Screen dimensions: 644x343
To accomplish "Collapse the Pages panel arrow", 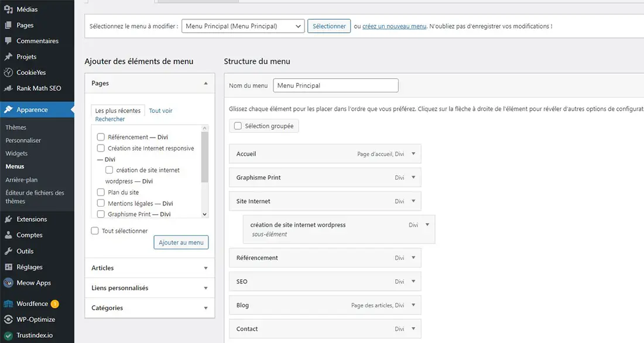I will pyautogui.click(x=205, y=83).
